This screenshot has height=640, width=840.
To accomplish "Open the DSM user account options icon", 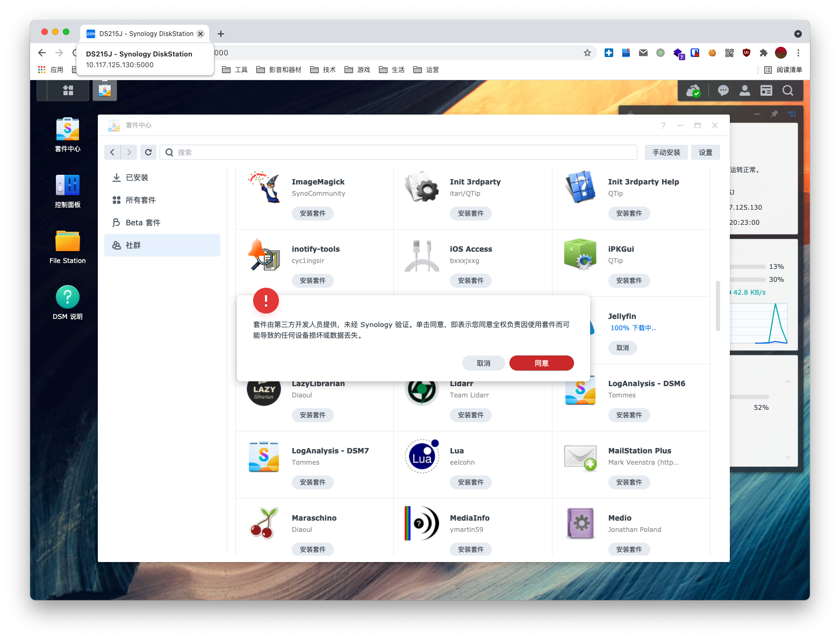I will click(x=745, y=91).
